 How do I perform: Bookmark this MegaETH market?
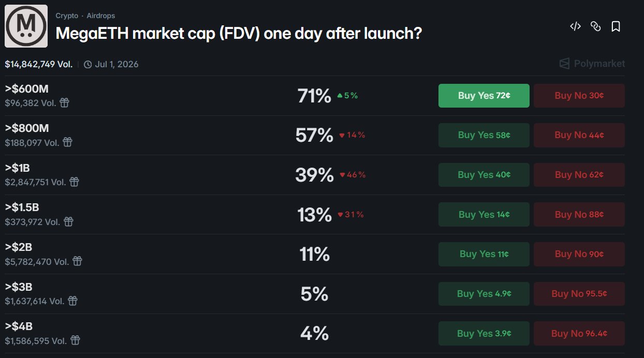coord(616,26)
